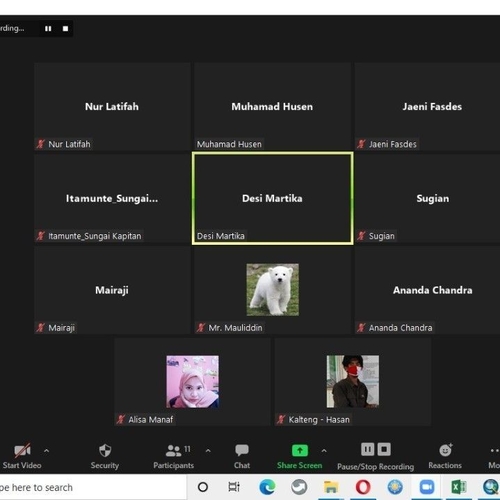Pause recording from the bottom toolbar
The height and width of the screenshot is (500, 500).
367,449
